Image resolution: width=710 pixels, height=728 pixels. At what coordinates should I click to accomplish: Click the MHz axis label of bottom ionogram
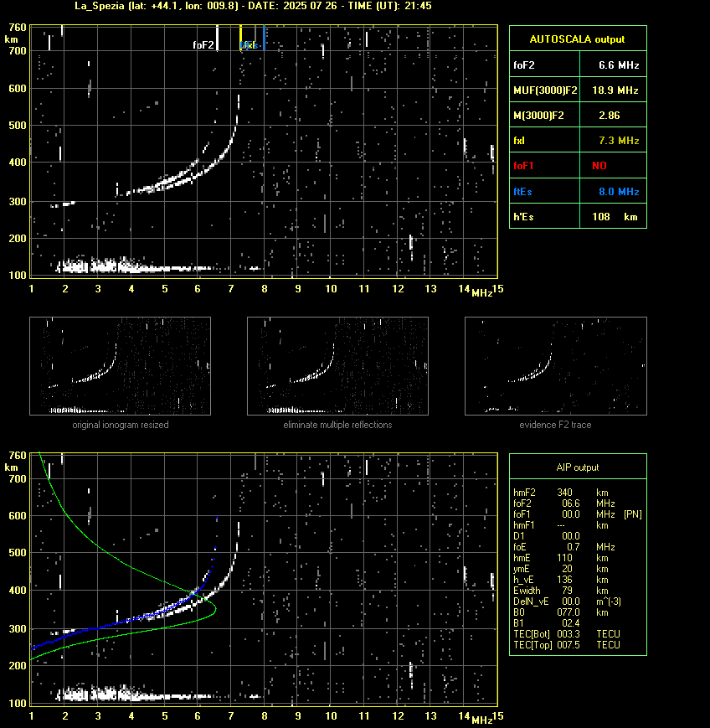click(481, 720)
